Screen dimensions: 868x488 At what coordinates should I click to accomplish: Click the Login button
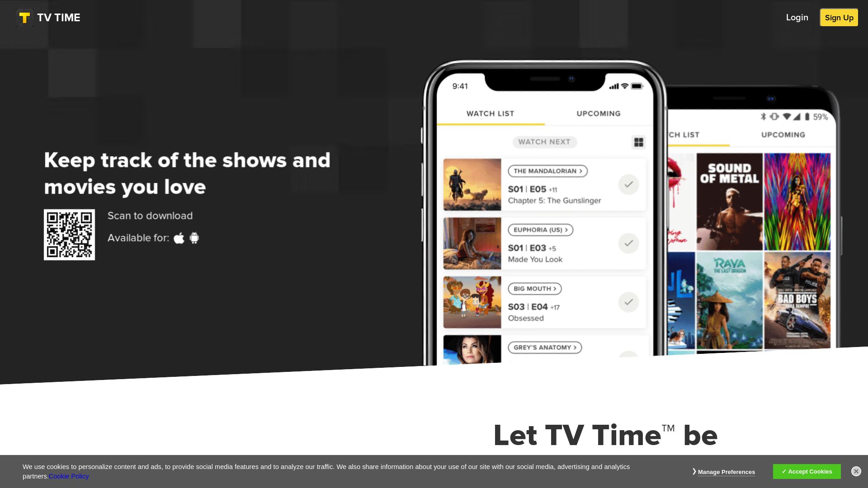[x=797, y=17]
